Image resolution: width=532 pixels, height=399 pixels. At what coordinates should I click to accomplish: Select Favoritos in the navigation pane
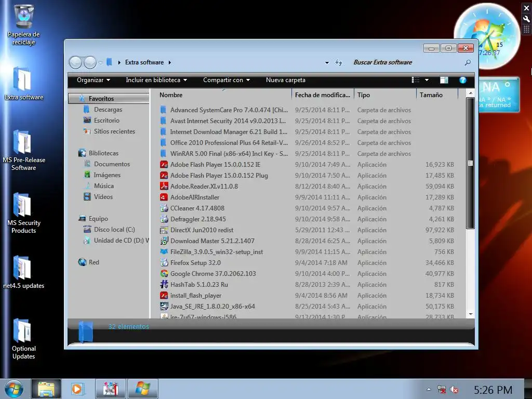coord(109,98)
